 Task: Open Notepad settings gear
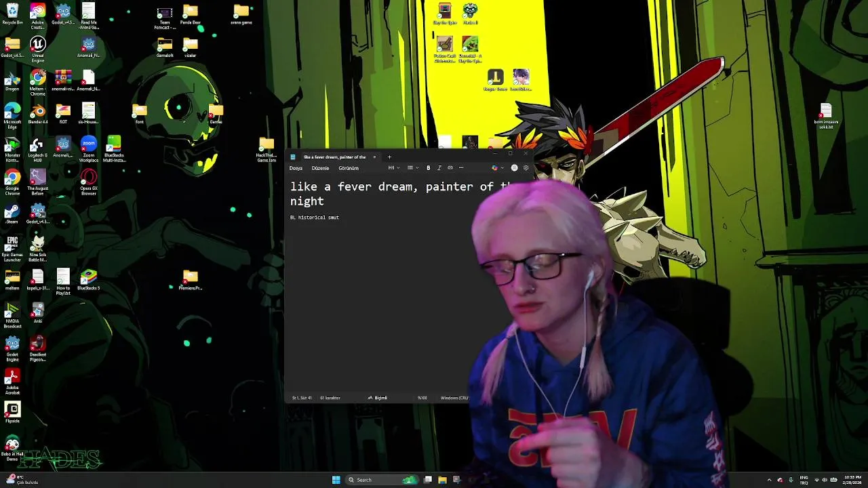526,168
